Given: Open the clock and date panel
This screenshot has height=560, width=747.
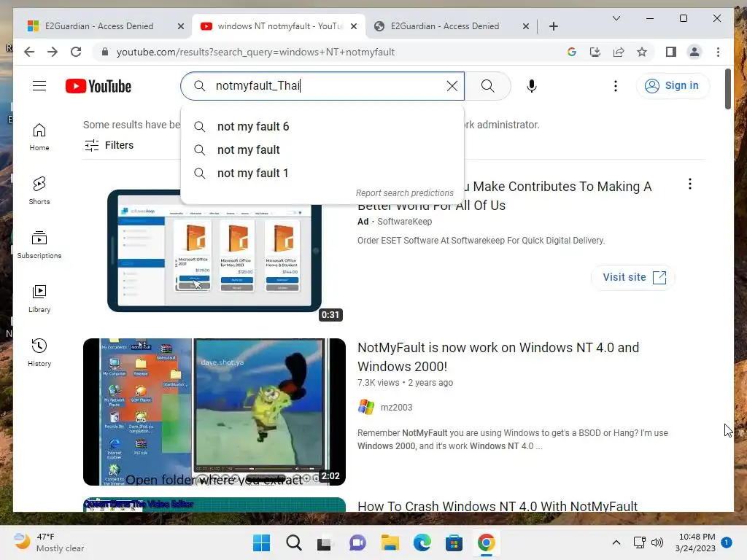Looking at the screenshot, I should click(695, 542).
